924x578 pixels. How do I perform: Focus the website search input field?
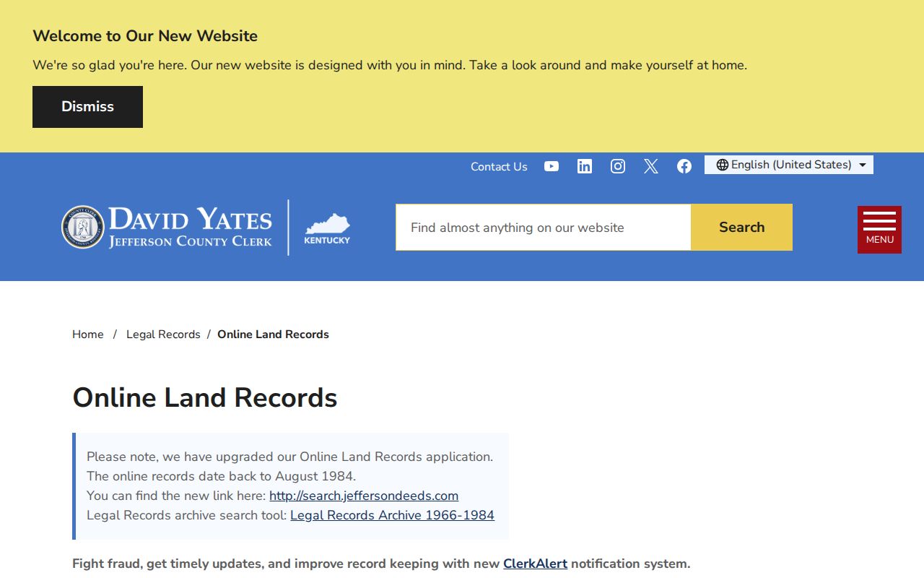pos(544,227)
